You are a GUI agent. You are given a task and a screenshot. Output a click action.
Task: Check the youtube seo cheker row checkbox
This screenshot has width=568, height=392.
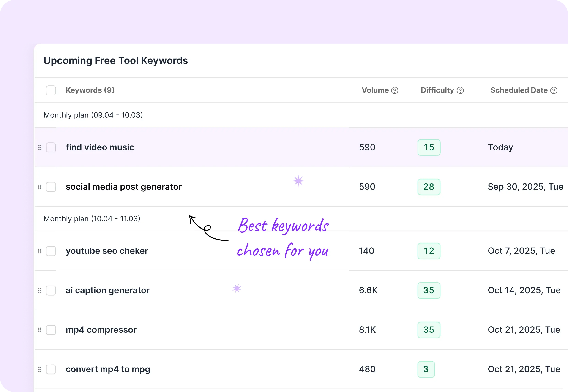pyautogui.click(x=51, y=251)
